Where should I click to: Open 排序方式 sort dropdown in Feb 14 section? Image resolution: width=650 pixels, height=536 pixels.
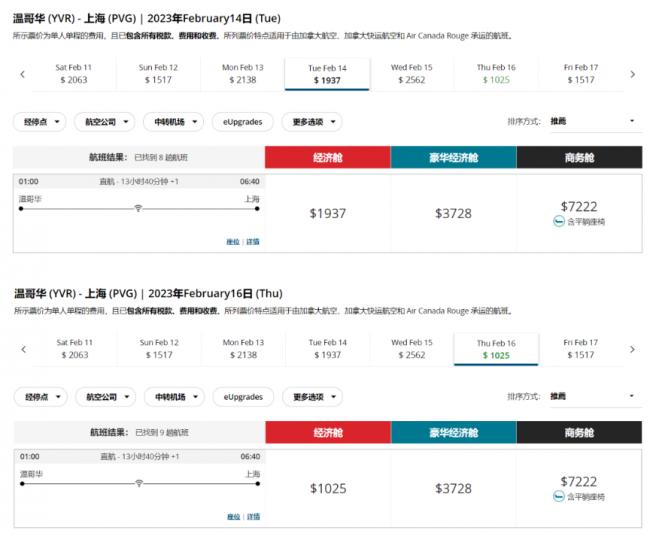596,121
